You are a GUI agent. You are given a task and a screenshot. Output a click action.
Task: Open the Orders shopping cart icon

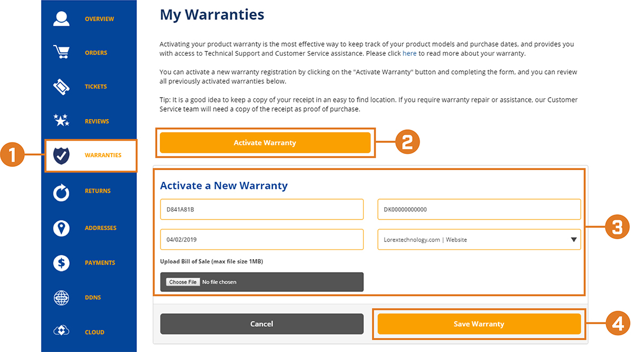tap(61, 52)
